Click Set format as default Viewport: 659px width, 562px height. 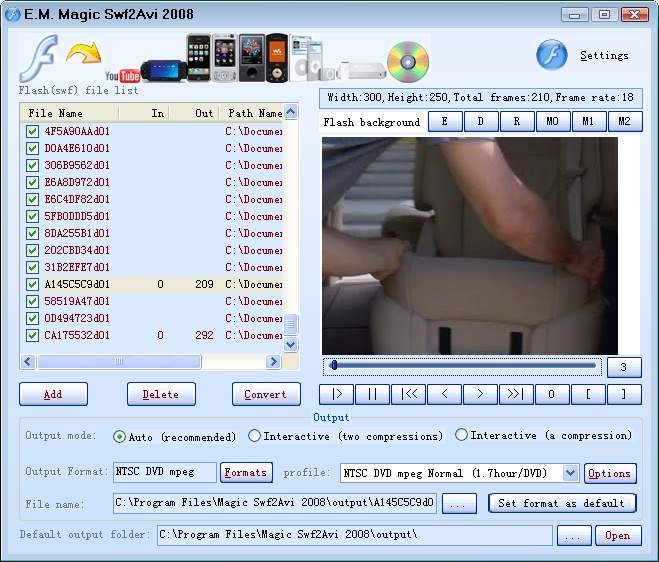click(x=562, y=503)
